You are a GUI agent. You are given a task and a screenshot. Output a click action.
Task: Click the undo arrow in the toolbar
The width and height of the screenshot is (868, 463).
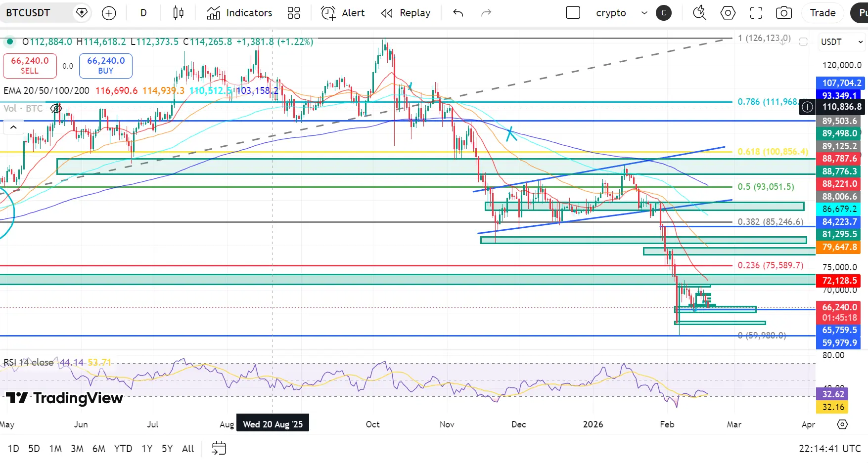[x=458, y=13]
